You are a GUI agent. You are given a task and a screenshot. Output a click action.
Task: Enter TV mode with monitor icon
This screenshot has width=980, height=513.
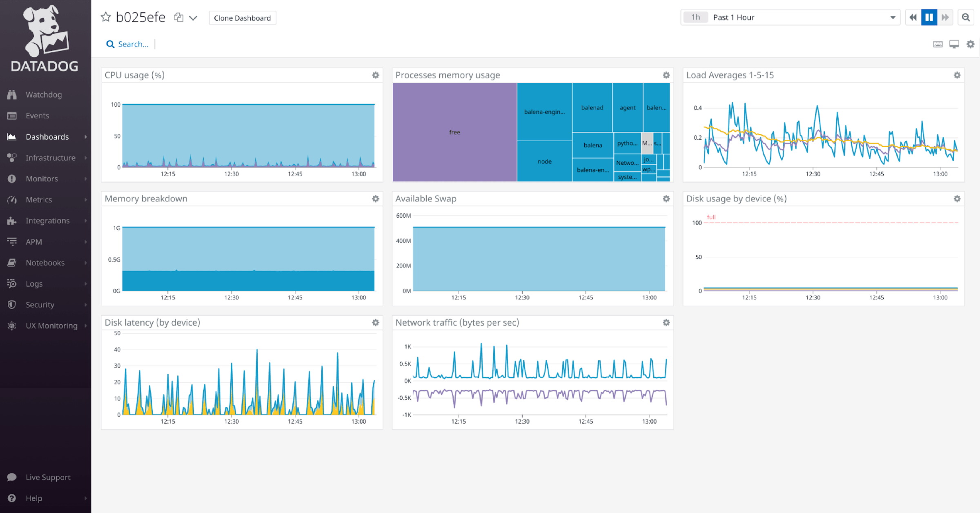(x=954, y=44)
